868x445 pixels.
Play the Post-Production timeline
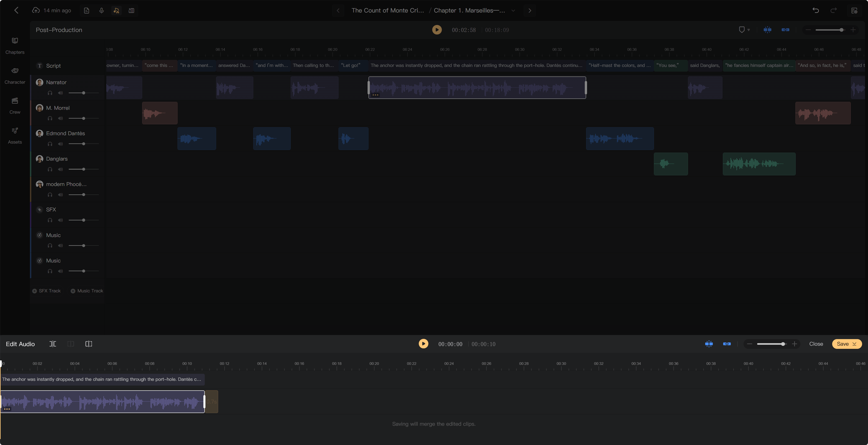pyautogui.click(x=437, y=30)
